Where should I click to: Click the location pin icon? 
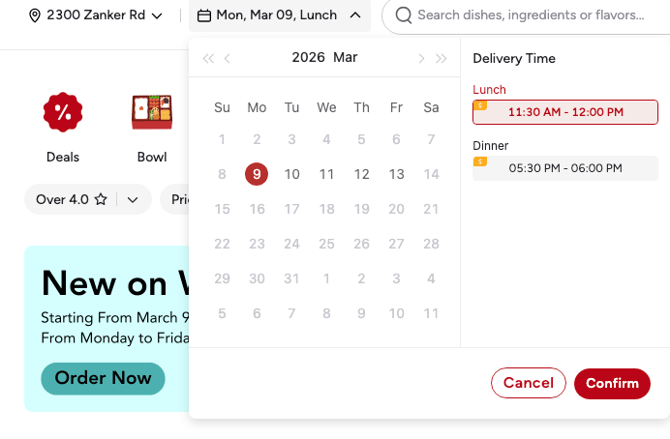click(35, 16)
